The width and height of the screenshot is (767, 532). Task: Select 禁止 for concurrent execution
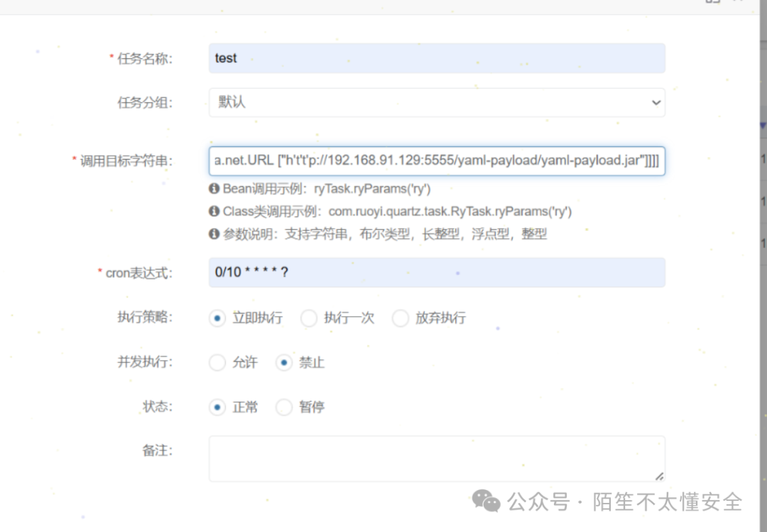(x=283, y=362)
